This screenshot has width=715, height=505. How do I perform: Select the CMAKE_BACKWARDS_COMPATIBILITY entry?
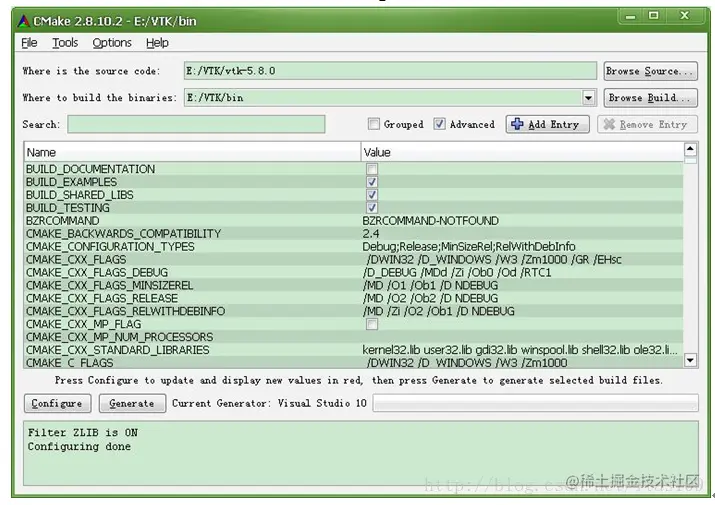(123, 234)
